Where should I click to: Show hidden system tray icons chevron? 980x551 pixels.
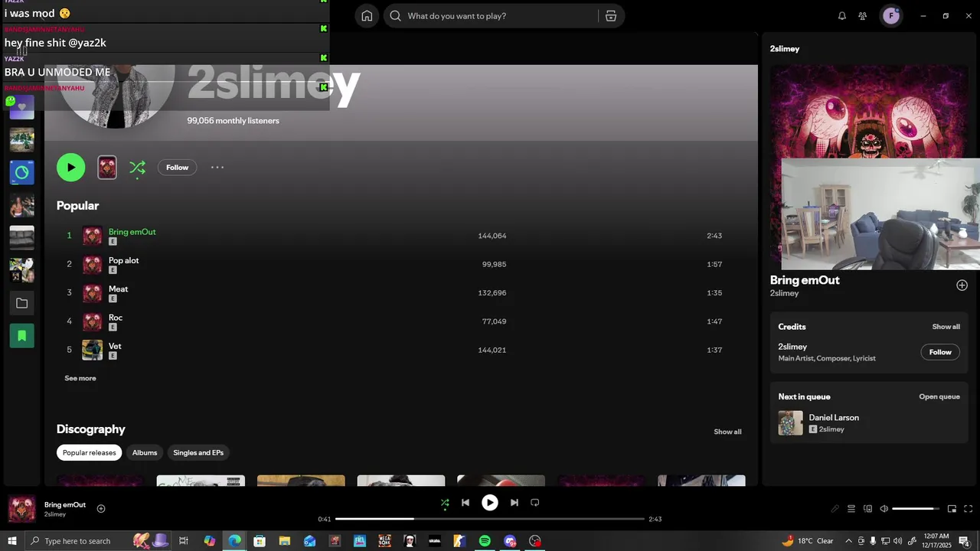[848, 541]
